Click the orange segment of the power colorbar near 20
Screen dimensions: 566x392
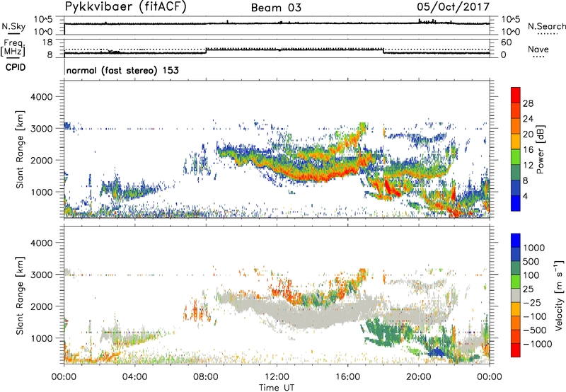pos(516,126)
